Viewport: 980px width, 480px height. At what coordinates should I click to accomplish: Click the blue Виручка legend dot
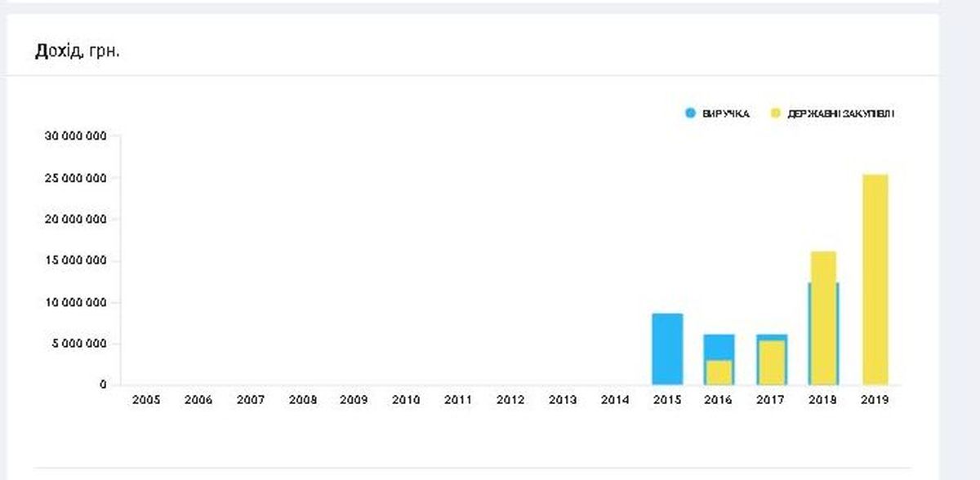pyautogui.click(x=691, y=114)
